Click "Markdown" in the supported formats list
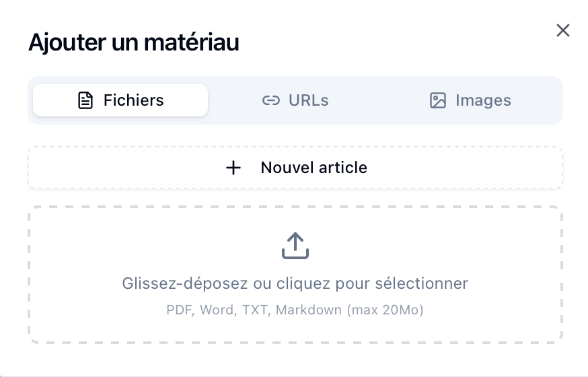The height and width of the screenshot is (377, 588). pos(309,310)
